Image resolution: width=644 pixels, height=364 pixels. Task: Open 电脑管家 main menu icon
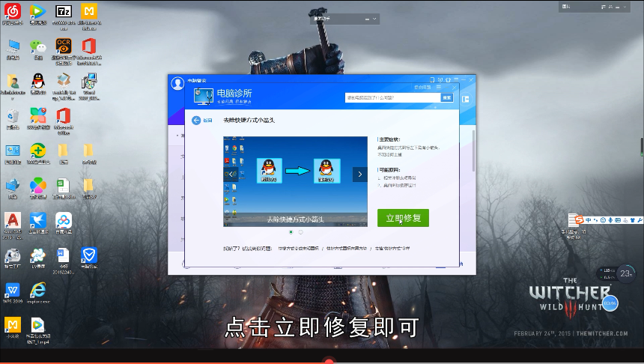point(456,79)
